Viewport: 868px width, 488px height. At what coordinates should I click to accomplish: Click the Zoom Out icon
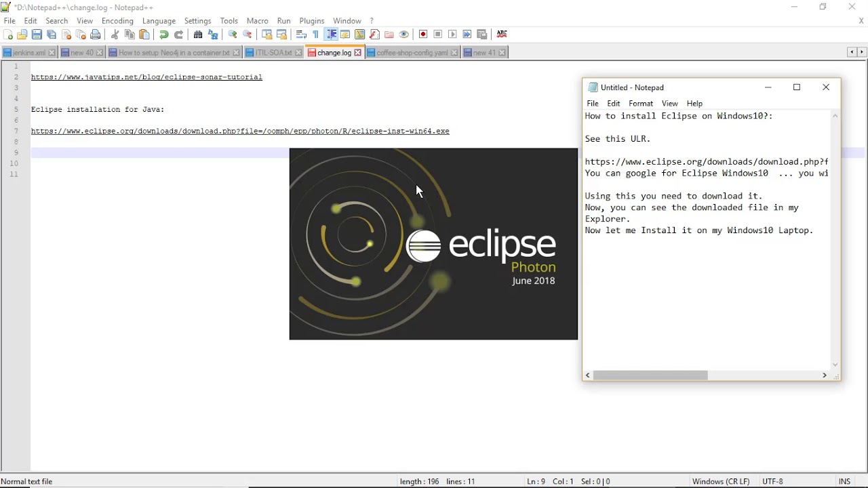point(248,35)
